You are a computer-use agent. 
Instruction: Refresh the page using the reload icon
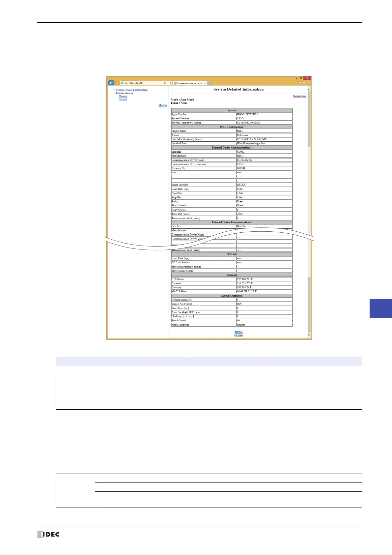170,83
